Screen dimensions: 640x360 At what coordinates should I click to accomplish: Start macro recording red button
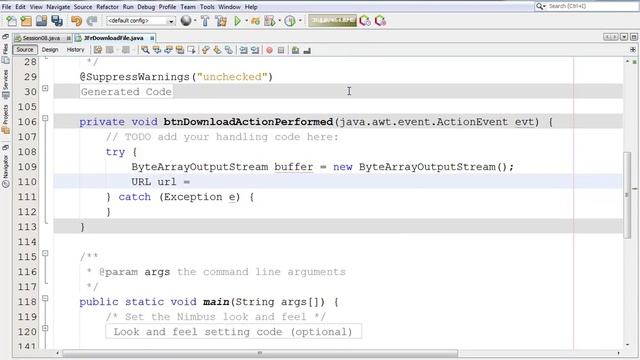[269, 50]
